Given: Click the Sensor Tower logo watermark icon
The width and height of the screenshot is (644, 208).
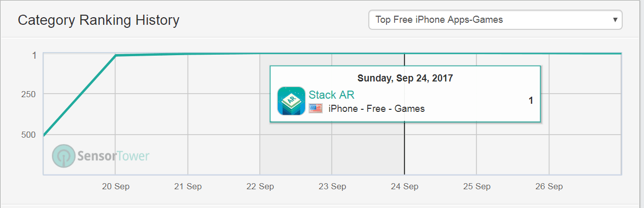Looking at the screenshot, I should (63, 156).
